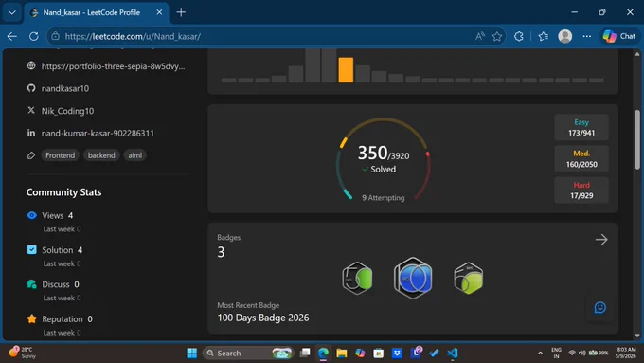Open the Favorites list icon
The width and height of the screenshot is (644, 363).
[x=543, y=37]
